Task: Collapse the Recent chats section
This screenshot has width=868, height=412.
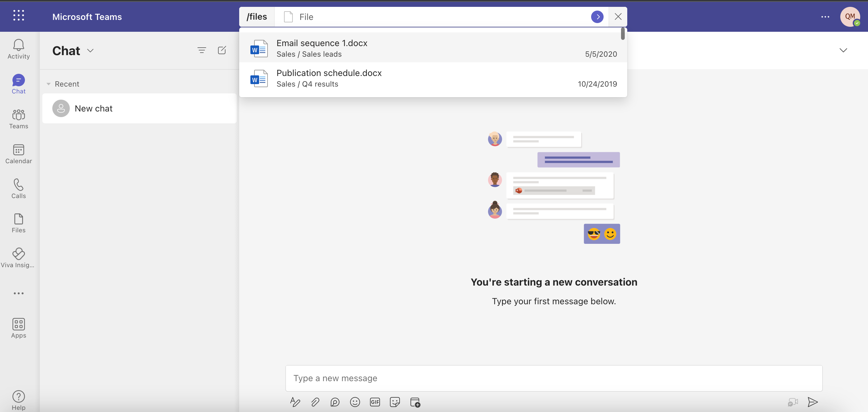Action: point(49,84)
